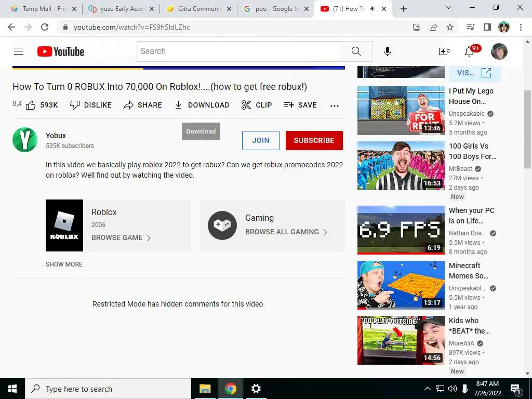The width and height of the screenshot is (532, 399).
Task: Open the notifications bell
Action: [470, 51]
